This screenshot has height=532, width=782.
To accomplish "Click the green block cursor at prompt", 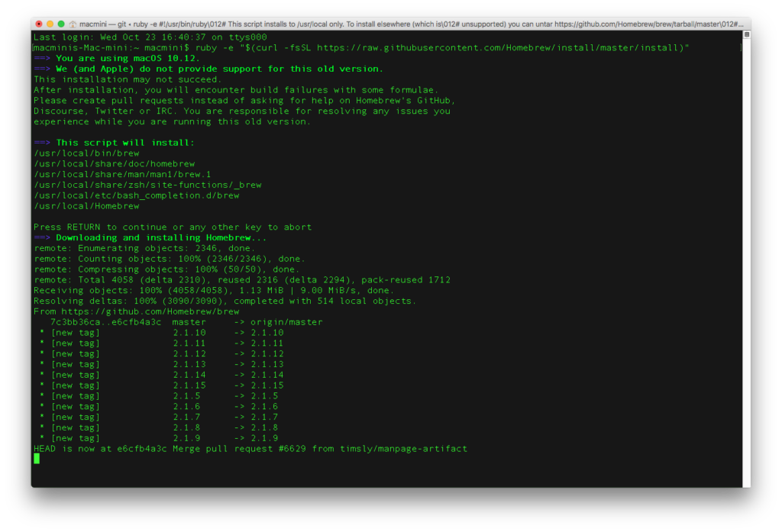I will (37, 459).
